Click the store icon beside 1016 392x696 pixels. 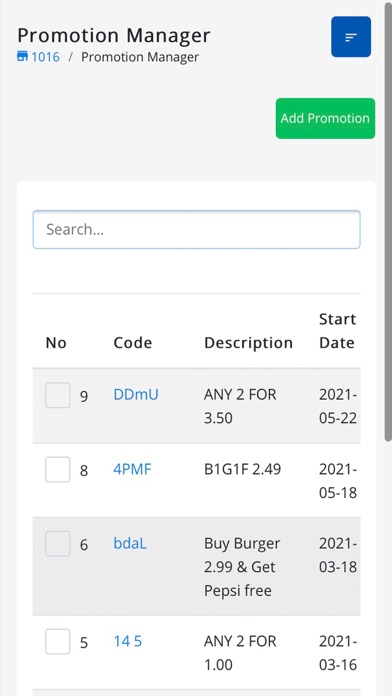pos(22,57)
